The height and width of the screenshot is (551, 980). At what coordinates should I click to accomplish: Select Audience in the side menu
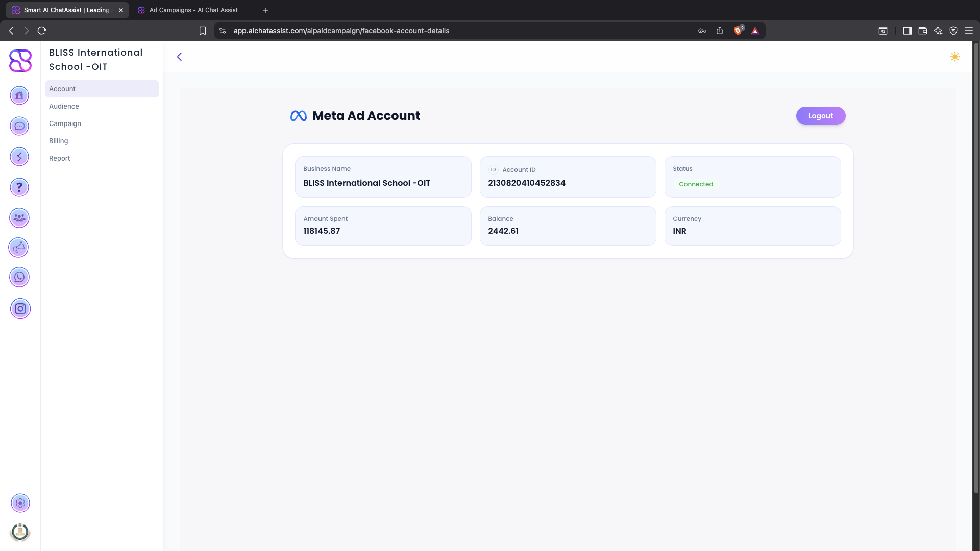pyautogui.click(x=64, y=106)
